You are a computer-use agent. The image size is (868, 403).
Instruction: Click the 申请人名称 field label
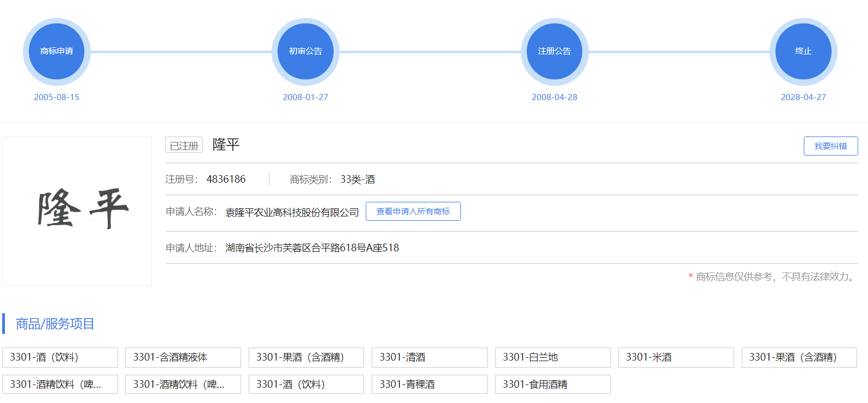(x=191, y=212)
